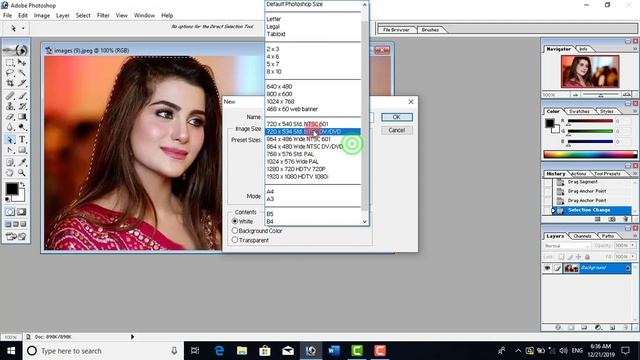
Task: Select the Move tool
Action: (x=22, y=63)
